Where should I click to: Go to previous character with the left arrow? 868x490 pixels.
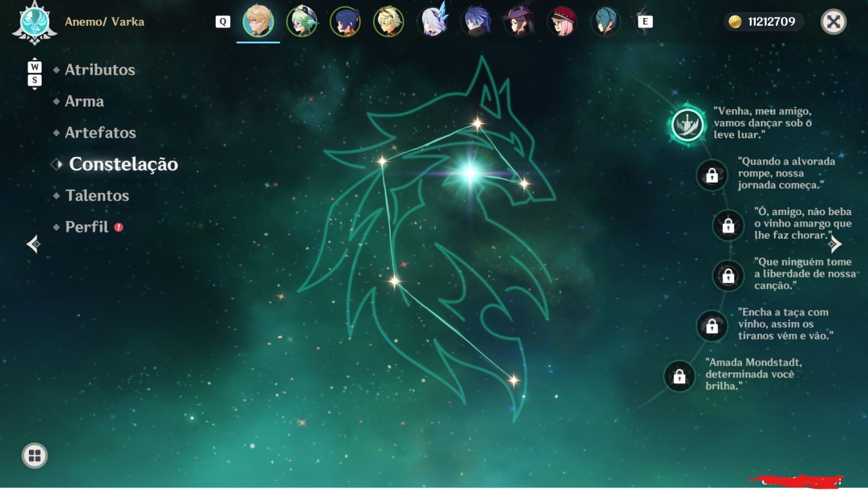(34, 243)
